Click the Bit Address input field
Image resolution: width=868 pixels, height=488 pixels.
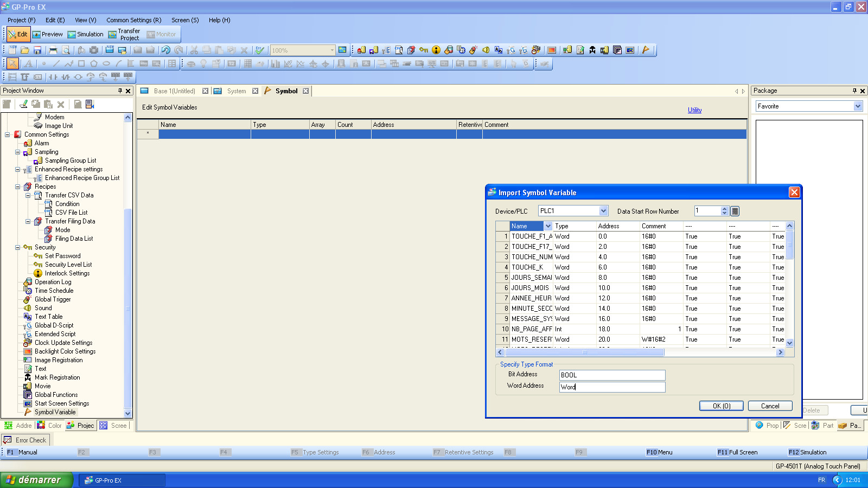pos(612,375)
